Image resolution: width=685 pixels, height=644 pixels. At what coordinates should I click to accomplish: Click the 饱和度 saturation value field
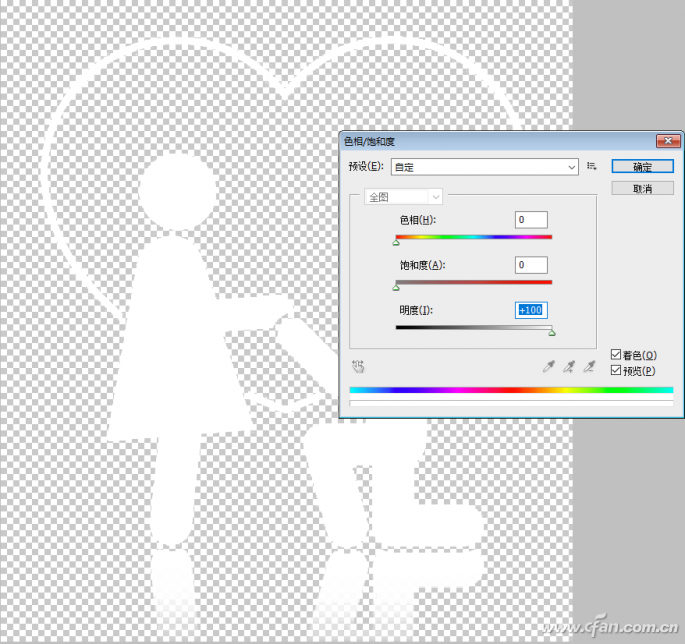(x=531, y=265)
